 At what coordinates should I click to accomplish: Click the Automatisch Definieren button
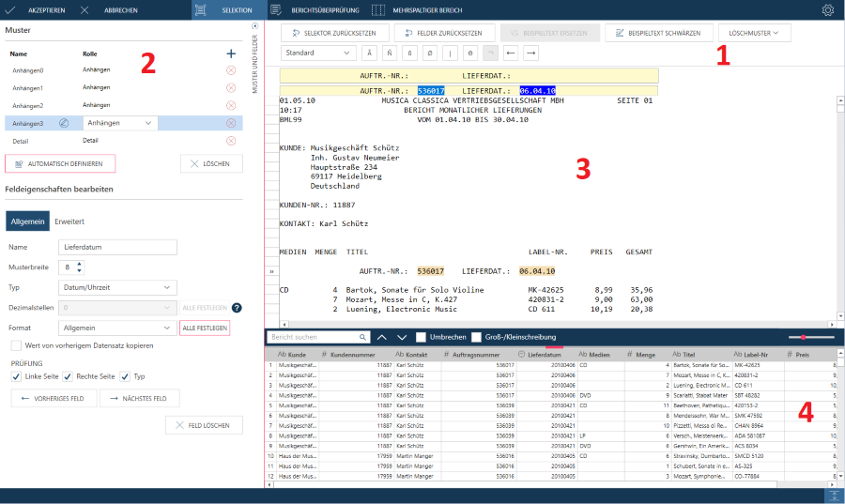click(x=60, y=163)
